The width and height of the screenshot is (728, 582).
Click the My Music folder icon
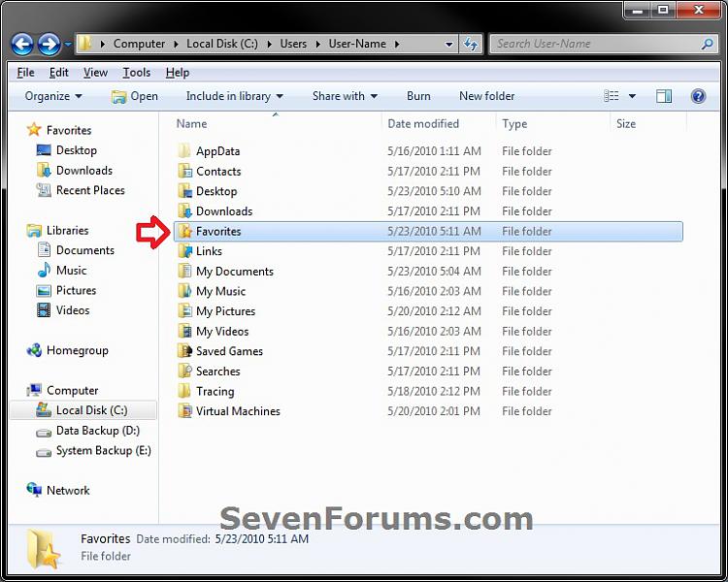(x=184, y=291)
